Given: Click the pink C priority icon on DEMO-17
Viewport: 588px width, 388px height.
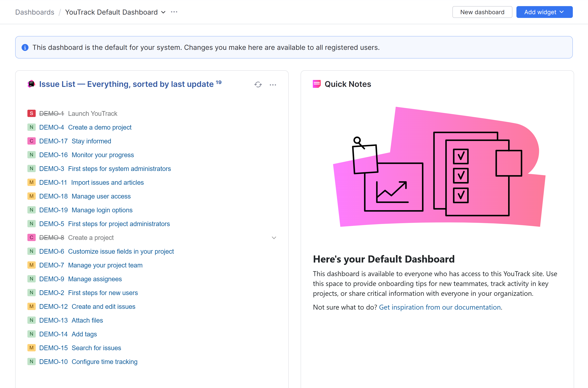Looking at the screenshot, I should click(x=31, y=141).
